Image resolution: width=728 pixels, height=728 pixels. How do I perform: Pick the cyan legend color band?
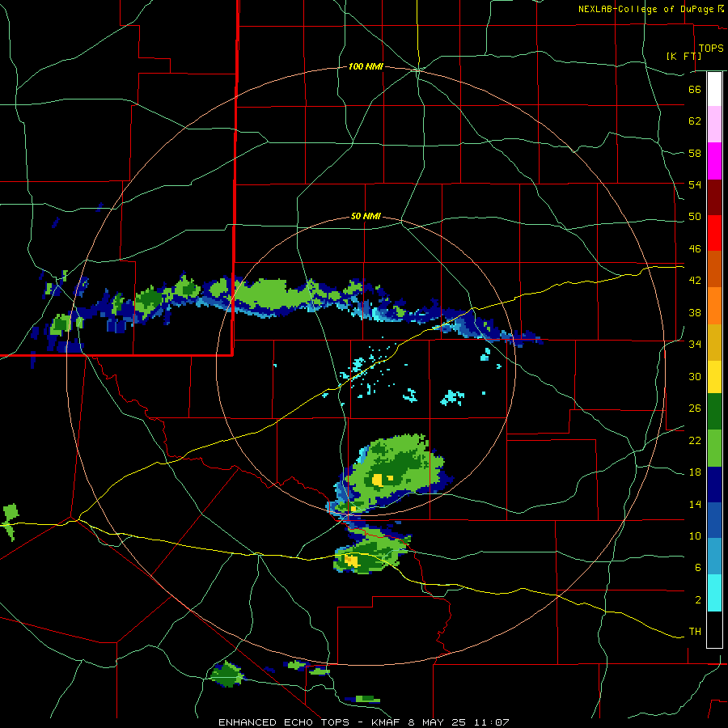pos(714,593)
